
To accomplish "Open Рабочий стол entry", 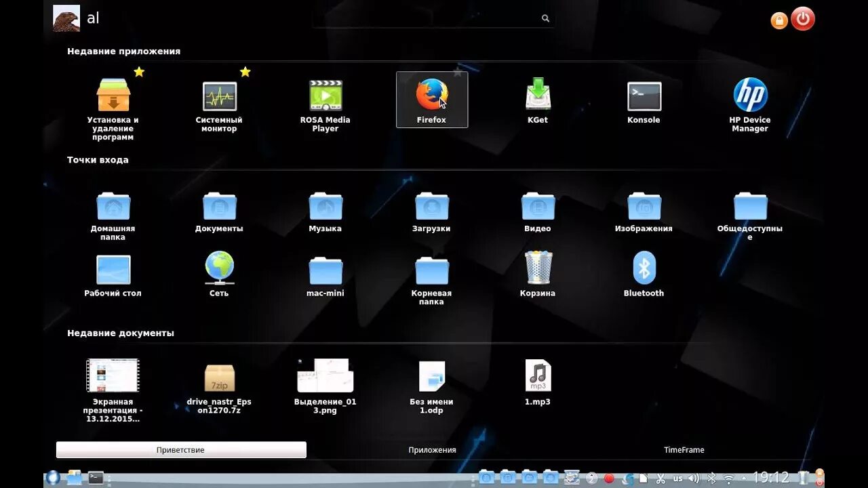I will pyautogui.click(x=113, y=275).
